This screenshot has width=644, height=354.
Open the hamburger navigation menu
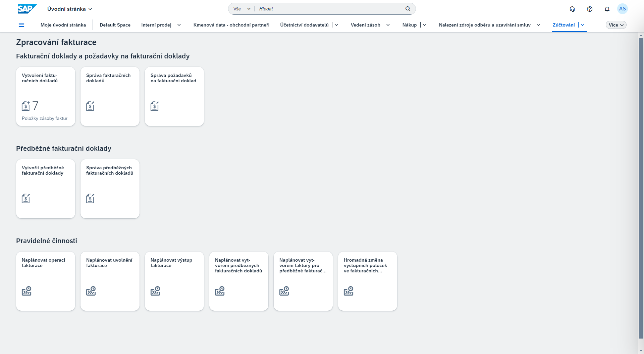point(21,25)
